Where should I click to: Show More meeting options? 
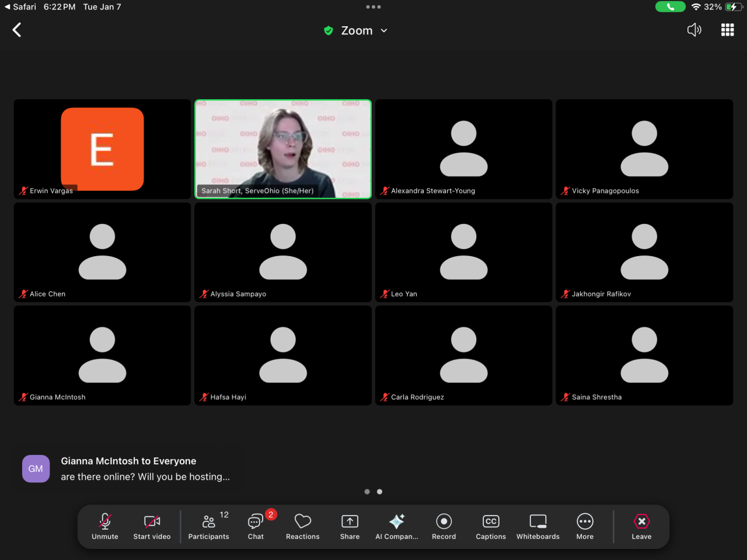[585, 526]
